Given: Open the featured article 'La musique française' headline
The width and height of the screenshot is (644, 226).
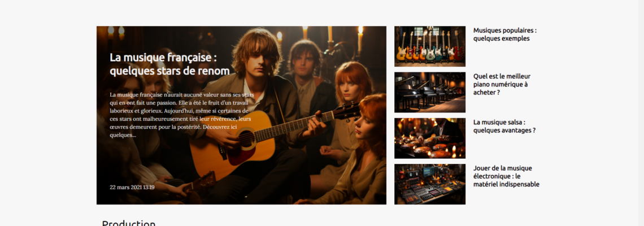Looking at the screenshot, I should point(169,64).
